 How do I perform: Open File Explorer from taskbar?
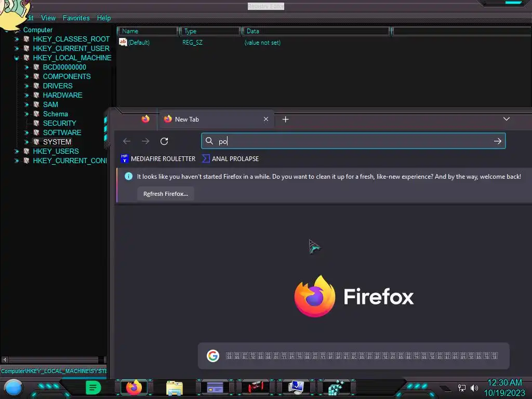point(175,388)
